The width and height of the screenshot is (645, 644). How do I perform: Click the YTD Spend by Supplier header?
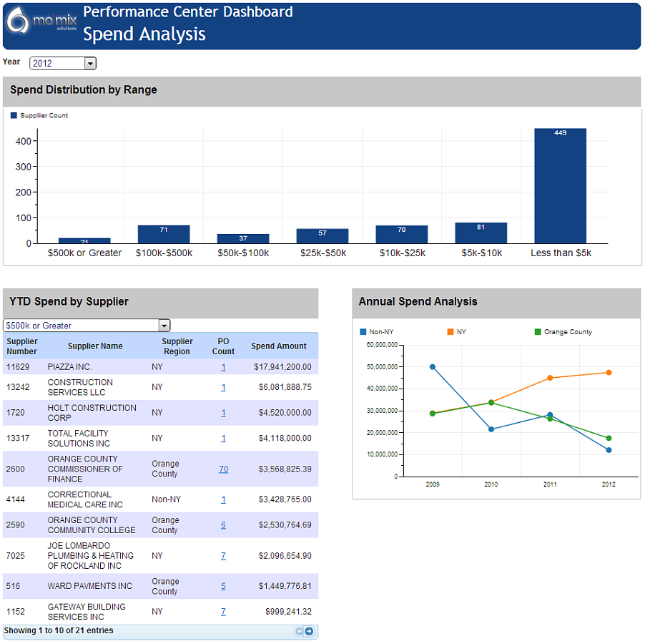[x=69, y=302]
